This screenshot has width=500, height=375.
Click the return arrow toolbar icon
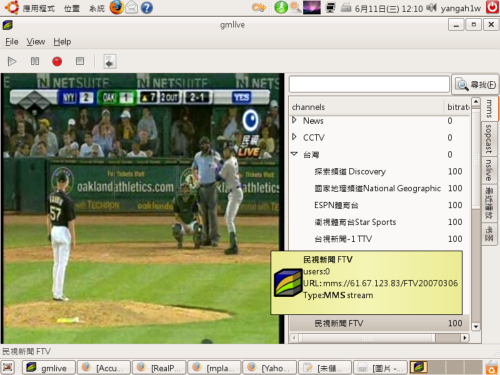110,62
